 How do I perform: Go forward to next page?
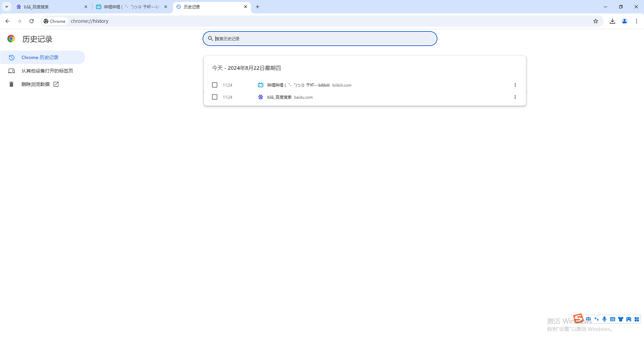pyautogui.click(x=19, y=21)
